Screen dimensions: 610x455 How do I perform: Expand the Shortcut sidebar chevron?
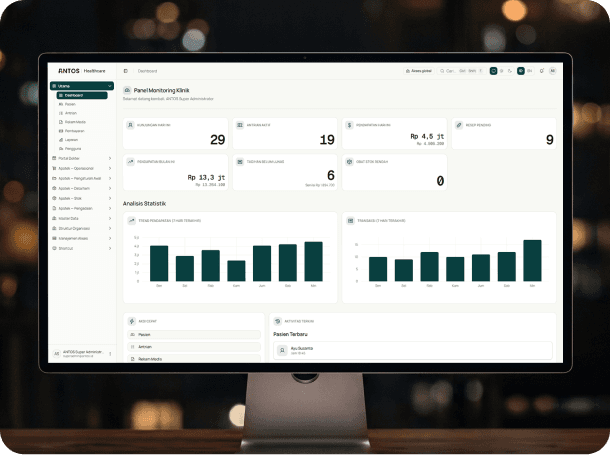[110, 248]
